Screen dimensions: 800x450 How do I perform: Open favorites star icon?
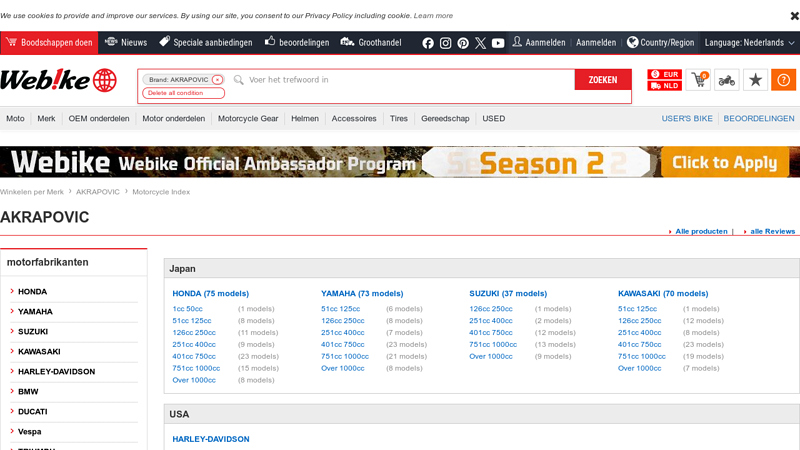(756, 80)
